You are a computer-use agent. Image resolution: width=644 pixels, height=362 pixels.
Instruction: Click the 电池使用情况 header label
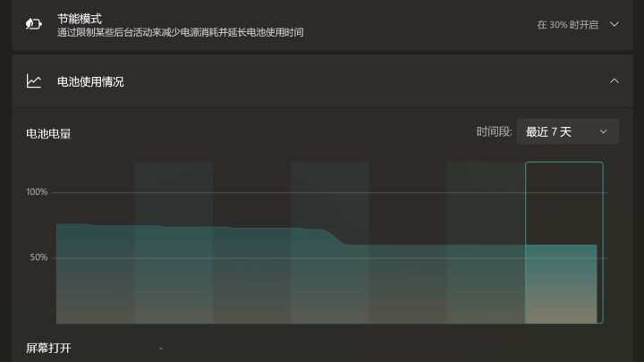(90, 81)
